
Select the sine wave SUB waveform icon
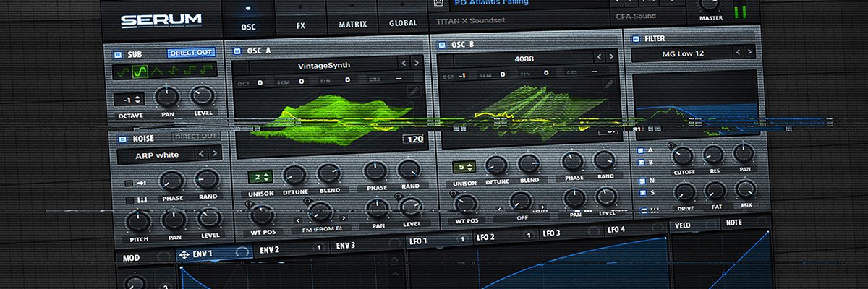tap(124, 72)
